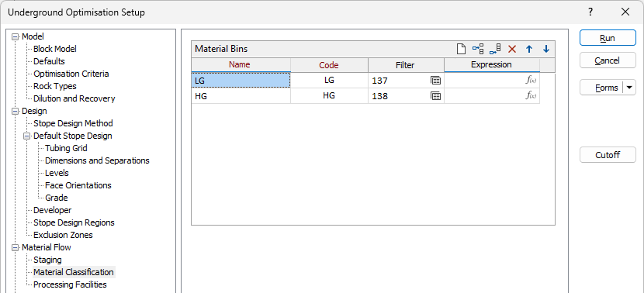This screenshot has width=644, height=293.
Task: Click the LG code cell
Action: coord(329,81)
